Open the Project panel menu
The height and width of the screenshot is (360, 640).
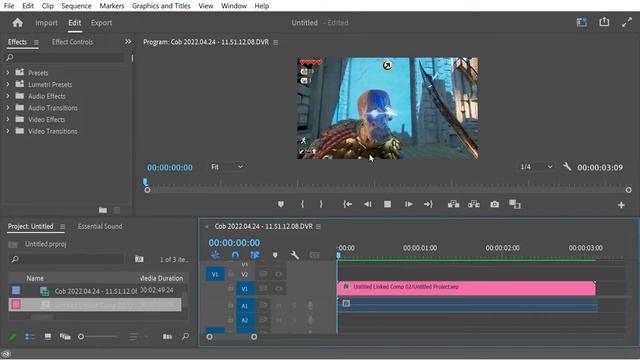click(62, 227)
